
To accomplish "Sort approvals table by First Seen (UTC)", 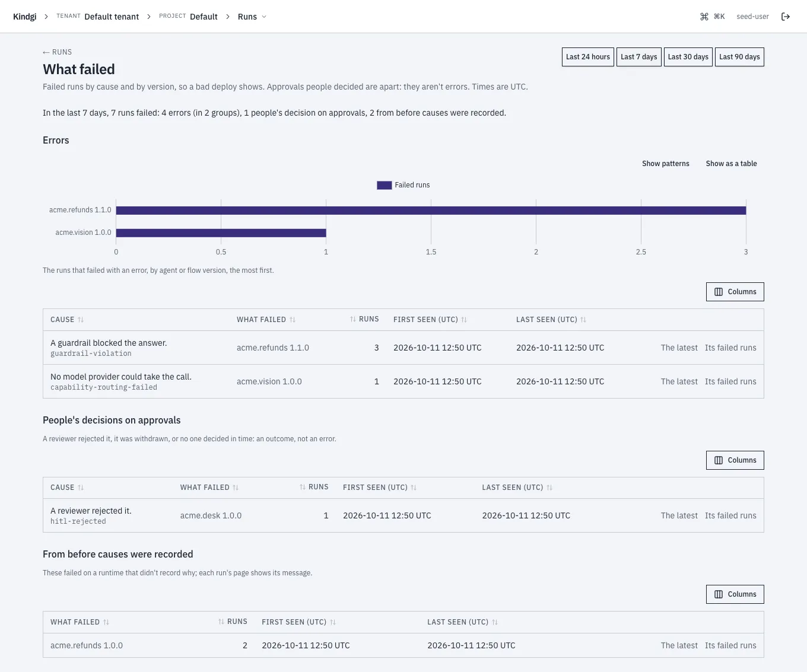I will (x=380, y=488).
